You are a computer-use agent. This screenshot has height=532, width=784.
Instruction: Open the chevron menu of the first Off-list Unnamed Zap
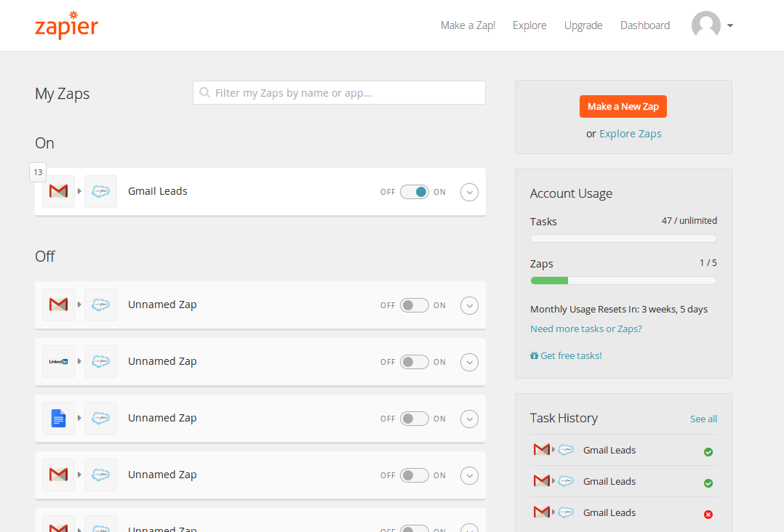tap(469, 306)
